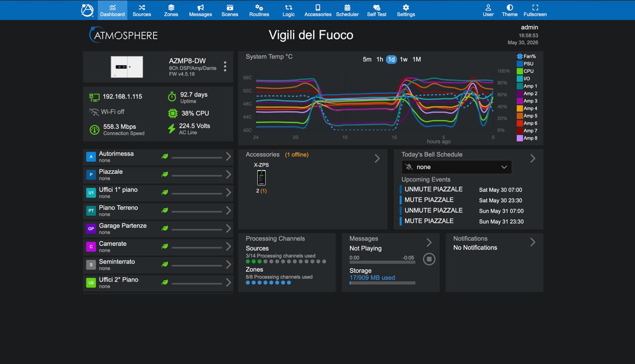The width and height of the screenshot is (635, 364).
Task: Open the Accessories navigation icon
Action: (x=318, y=7)
